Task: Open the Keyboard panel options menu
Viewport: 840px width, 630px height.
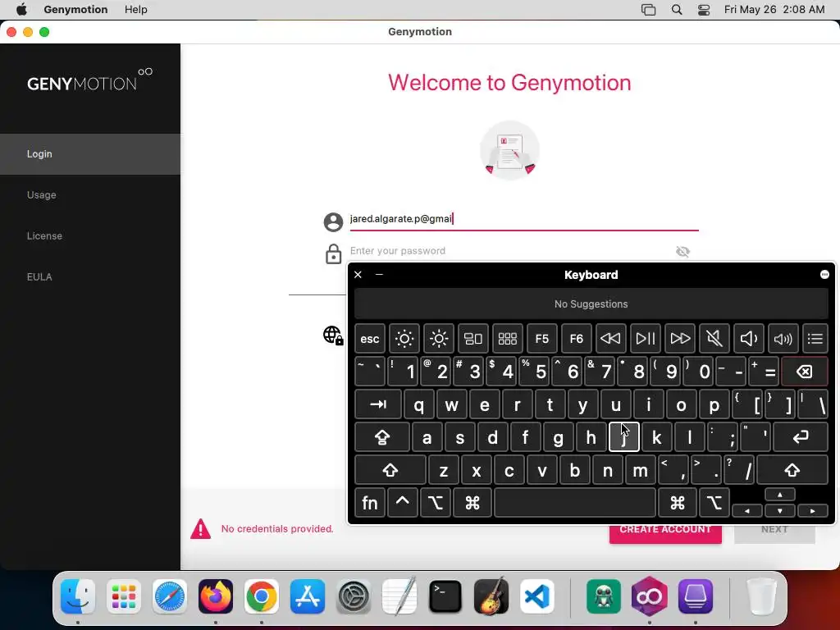Action: pos(824,274)
